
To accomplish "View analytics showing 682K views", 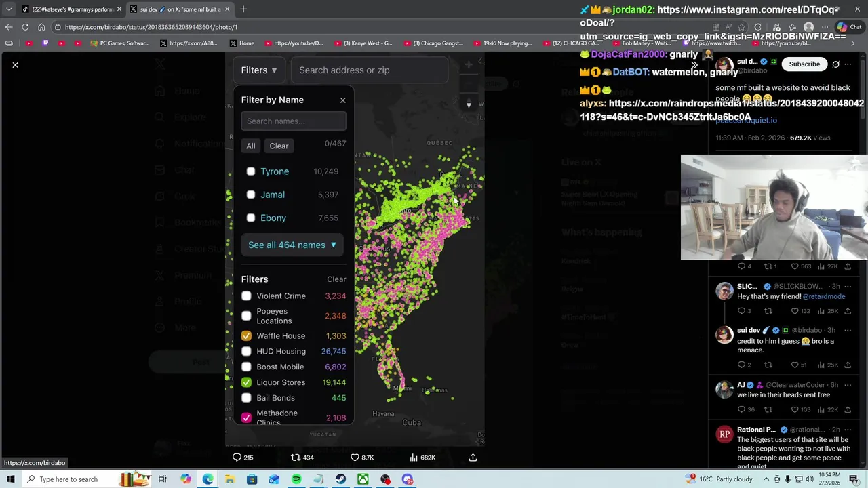I will tap(422, 457).
